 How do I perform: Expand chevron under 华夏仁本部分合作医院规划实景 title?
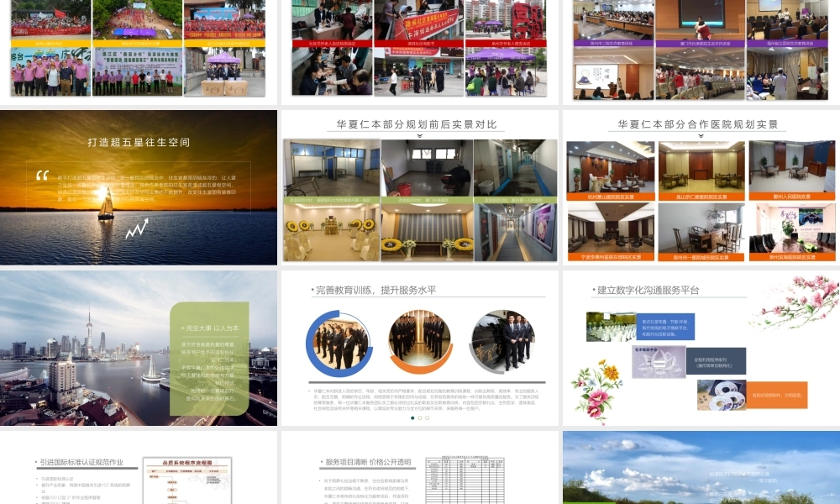(701, 136)
